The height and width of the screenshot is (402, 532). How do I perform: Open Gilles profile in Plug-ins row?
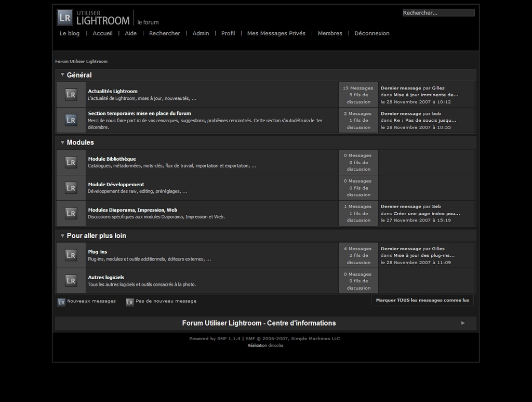(438, 249)
